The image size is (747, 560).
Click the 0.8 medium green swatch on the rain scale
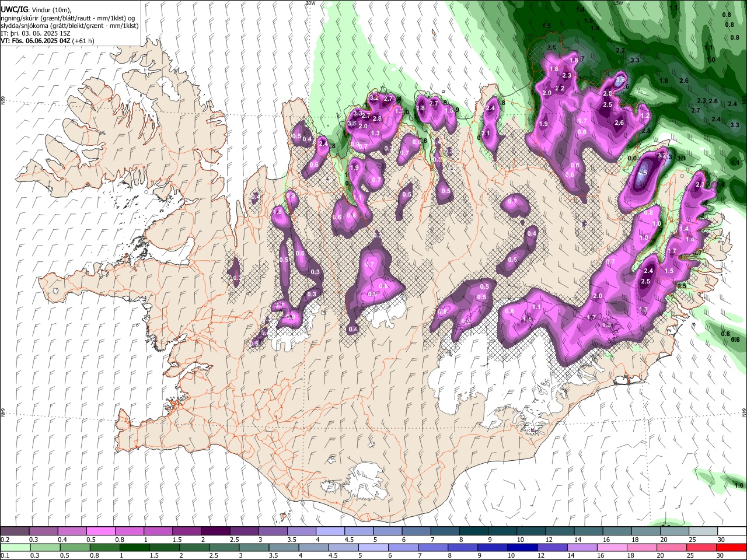pyautogui.click(x=104, y=548)
